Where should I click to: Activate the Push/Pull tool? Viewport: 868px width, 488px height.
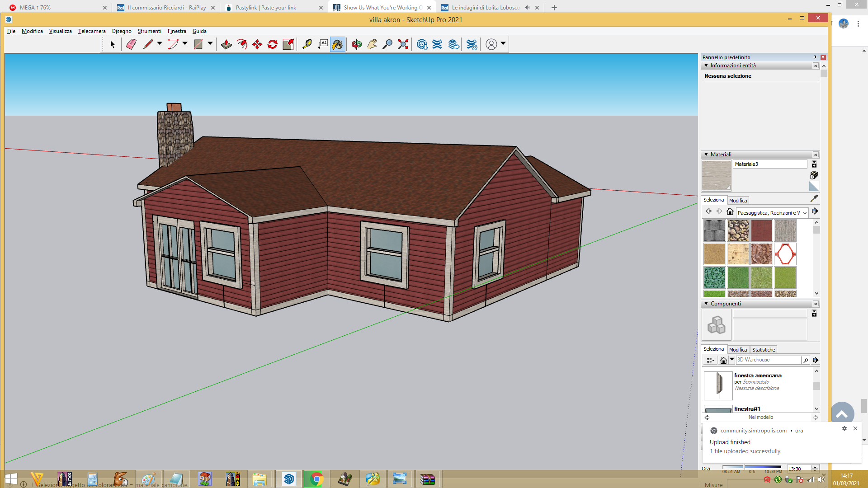(226, 44)
